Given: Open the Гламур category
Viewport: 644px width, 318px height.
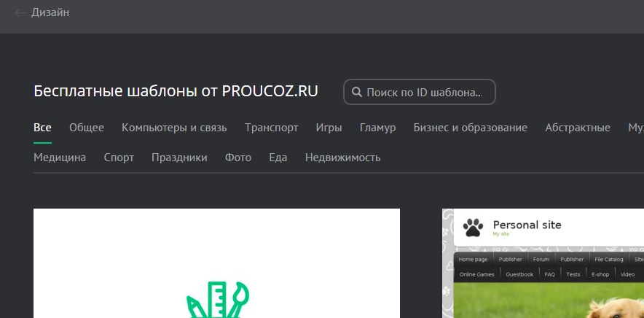Looking at the screenshot, I should point(377,128).
